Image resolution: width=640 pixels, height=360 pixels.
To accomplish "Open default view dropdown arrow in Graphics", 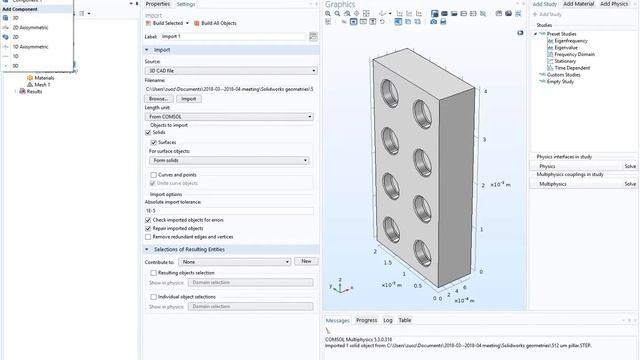I will [x=390, y=13].
